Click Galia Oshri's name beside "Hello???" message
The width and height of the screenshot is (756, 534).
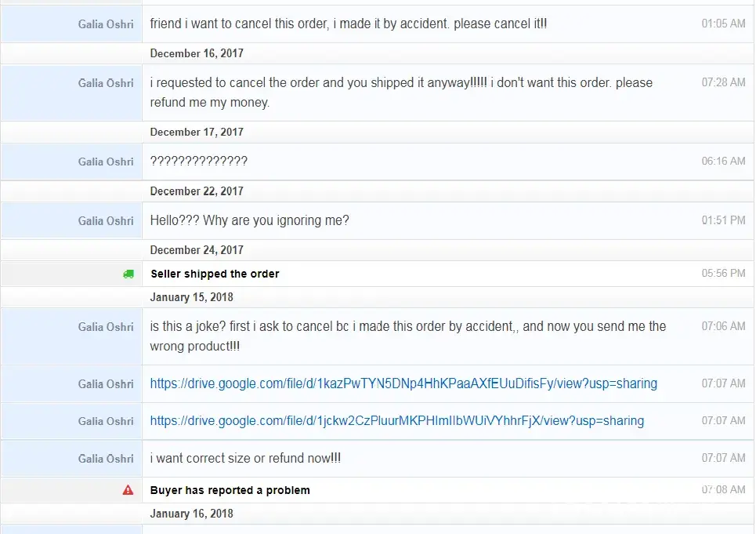106,220
